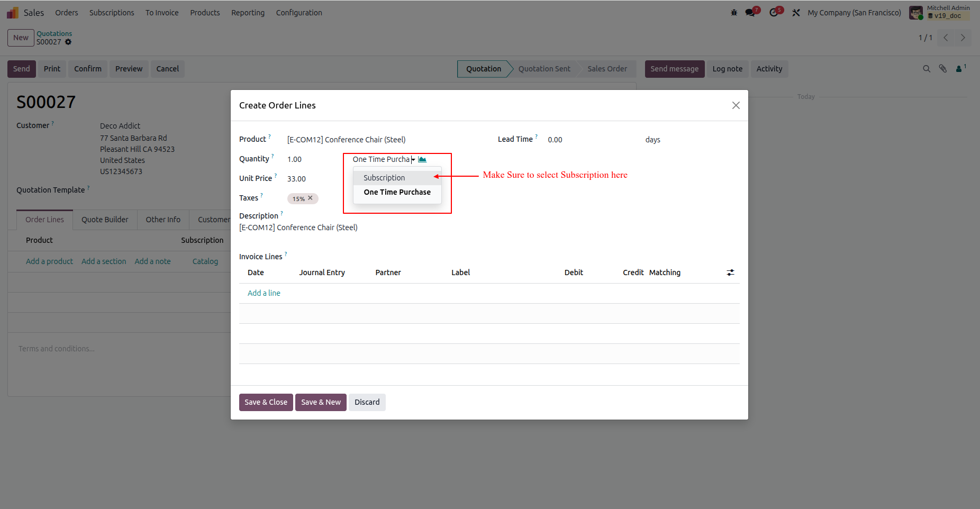Open the debug bug icon menu
The image size is (980, 509).
(734, 13)
